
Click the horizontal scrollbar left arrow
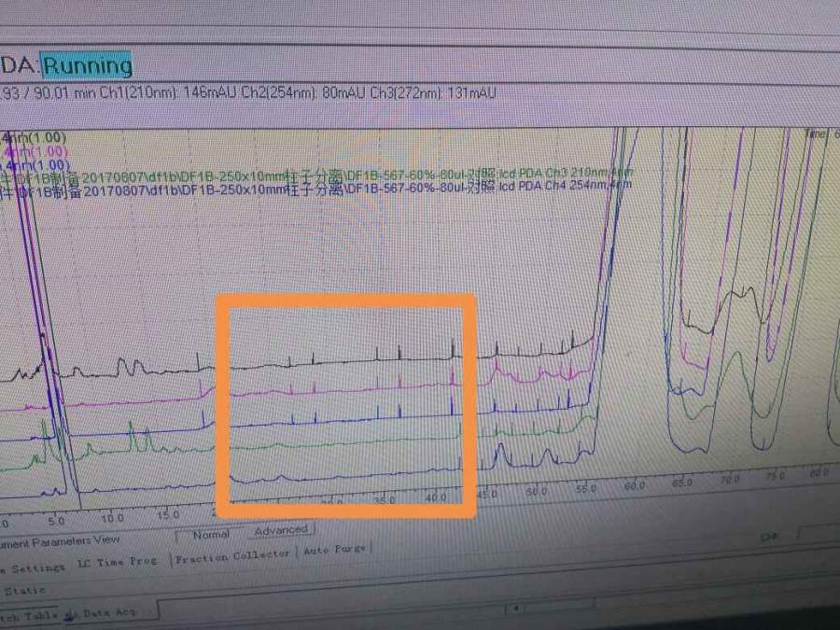pyautogui.click(x=515, y=608)
